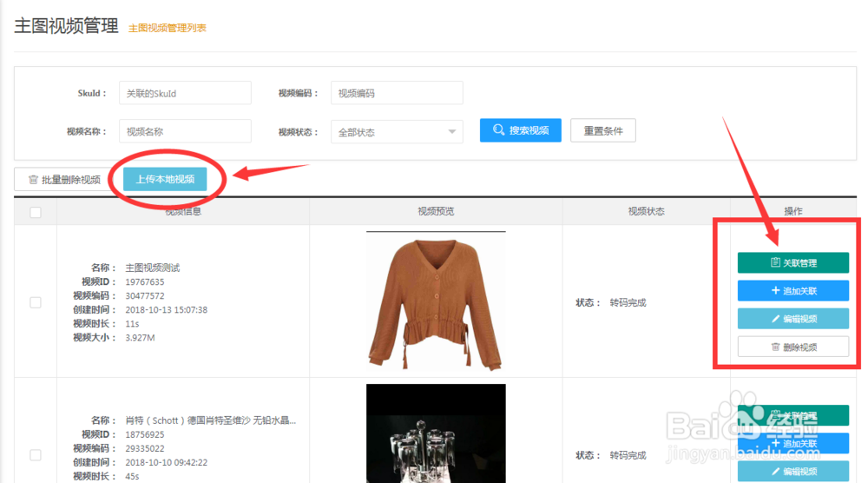
Task: Click the 操作 column header
Action: pyautogui.click(x=793, y=211)
